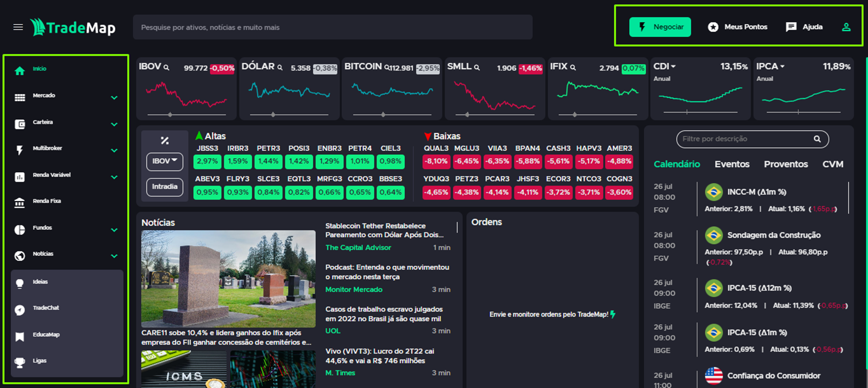Open the IBOV index selector dropdown
This screenshot has height=388, width=868.
point(164,161)
